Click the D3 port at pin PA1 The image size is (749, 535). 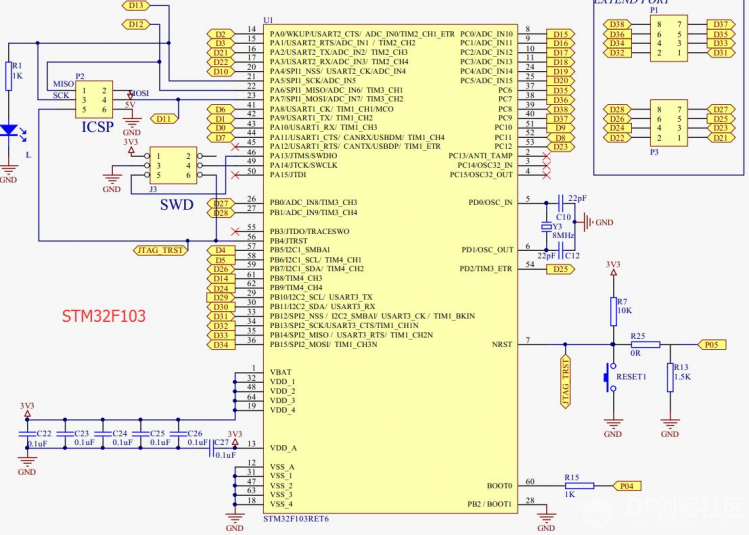221,43
